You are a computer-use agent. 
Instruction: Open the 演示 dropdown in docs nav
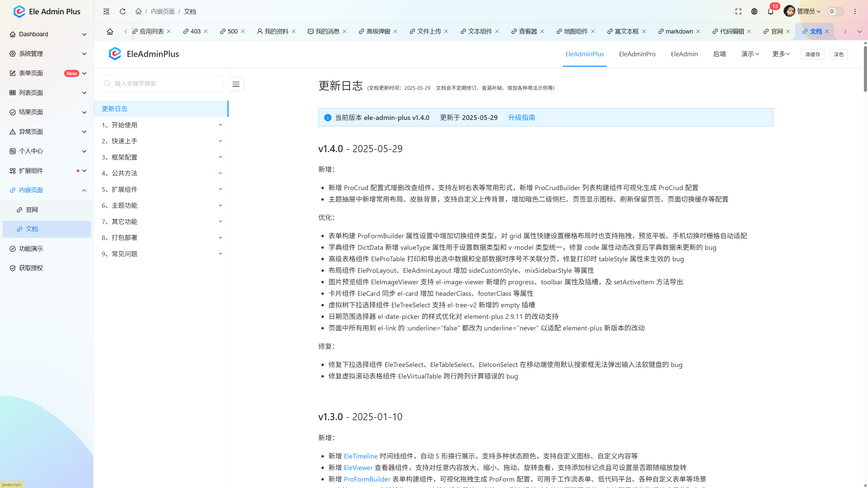750,54
